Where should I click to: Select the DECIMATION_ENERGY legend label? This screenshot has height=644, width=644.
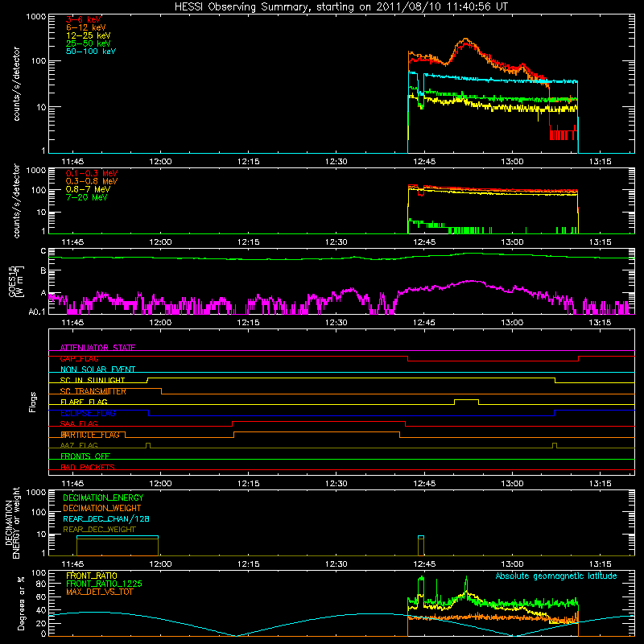tap(103, 497)
